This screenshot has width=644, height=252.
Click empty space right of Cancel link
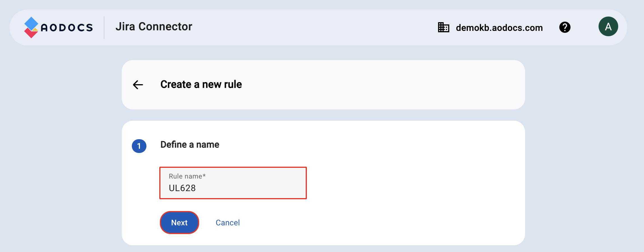pos(365,223)
